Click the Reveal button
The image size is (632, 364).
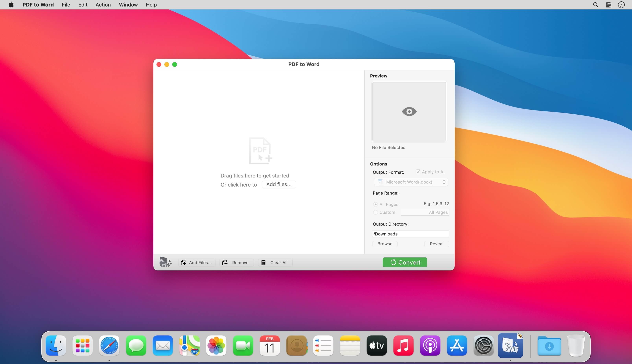[x=436, y=244]
